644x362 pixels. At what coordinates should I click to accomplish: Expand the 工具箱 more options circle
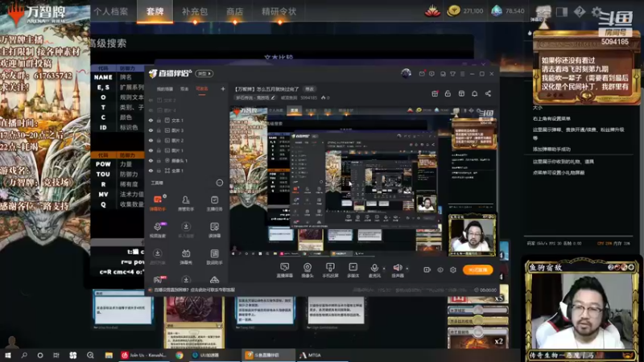coord(219,183)
